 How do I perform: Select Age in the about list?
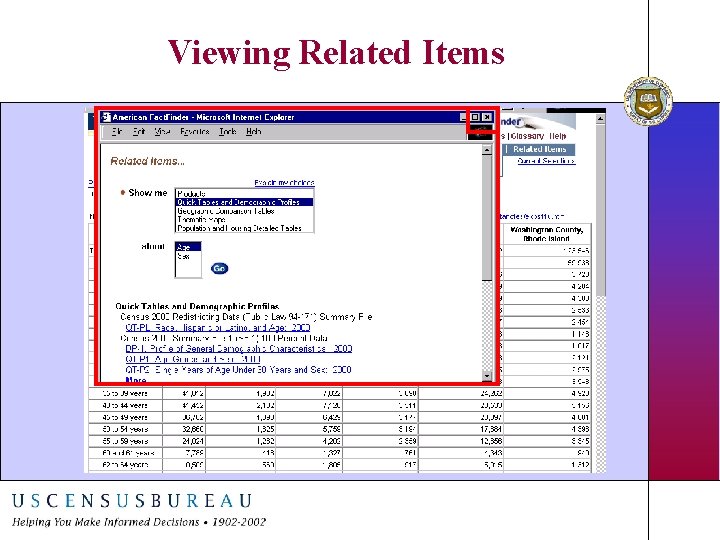coord(188,247)
